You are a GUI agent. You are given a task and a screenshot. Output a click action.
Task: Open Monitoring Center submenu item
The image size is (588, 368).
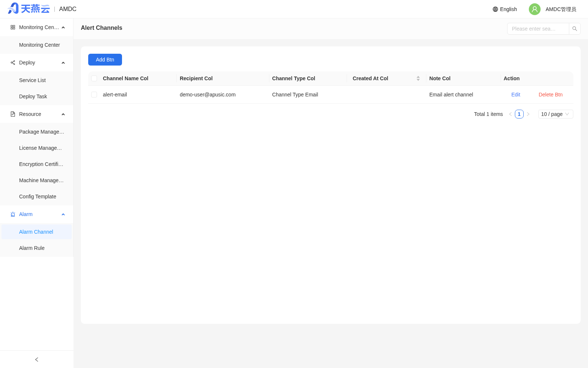(x=37, y=45)
